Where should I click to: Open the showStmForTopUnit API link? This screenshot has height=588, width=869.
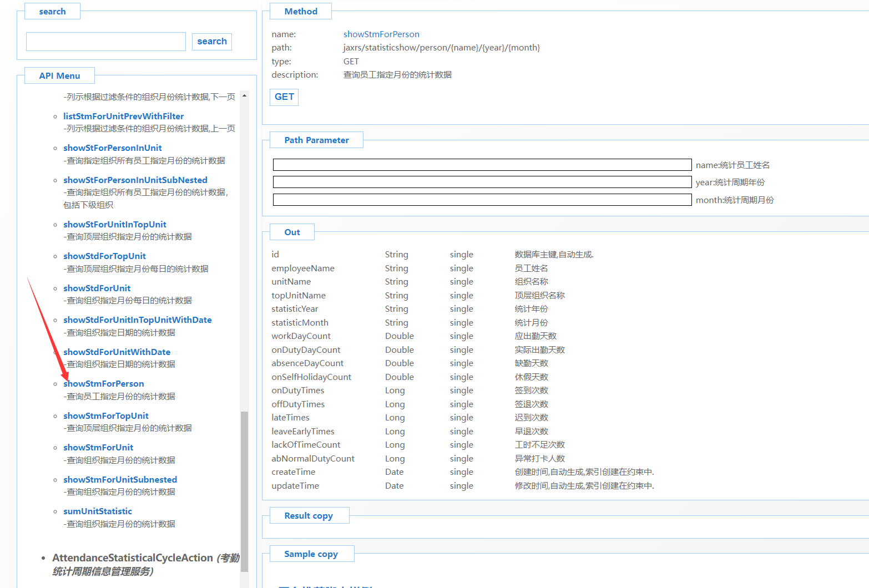[106, 416]
